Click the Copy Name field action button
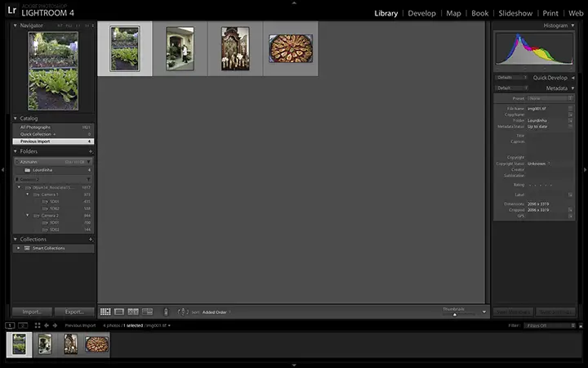Viewport: 588px width, 368px height. click(570, 114)
